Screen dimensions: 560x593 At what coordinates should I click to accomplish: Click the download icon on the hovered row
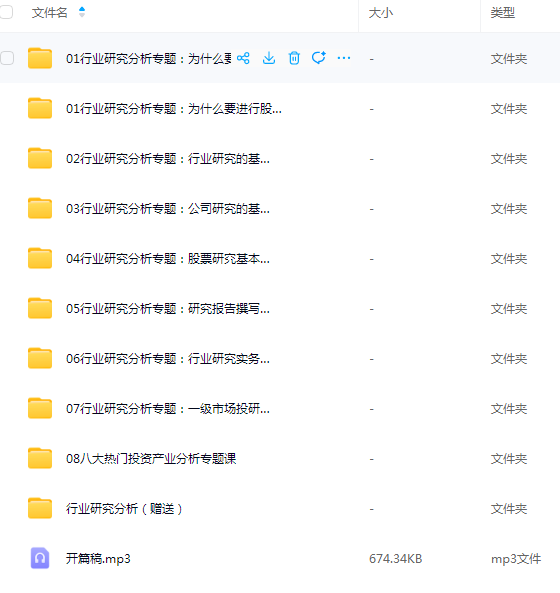pyautogui.click(x=269, y=58)
